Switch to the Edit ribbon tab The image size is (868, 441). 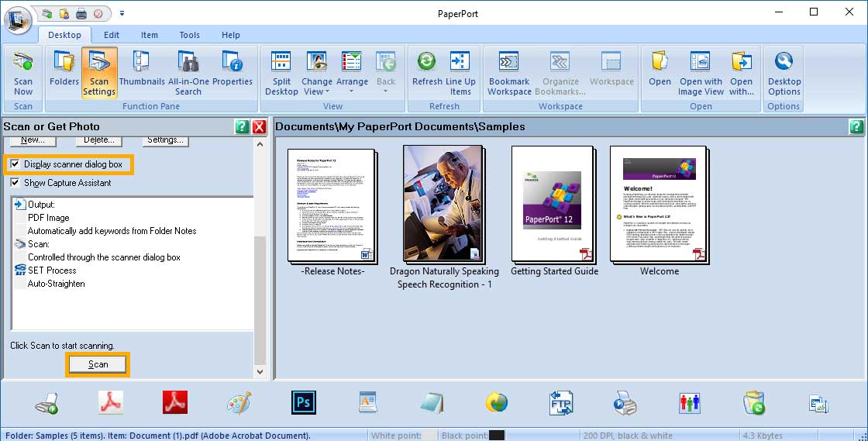(112, 35)
